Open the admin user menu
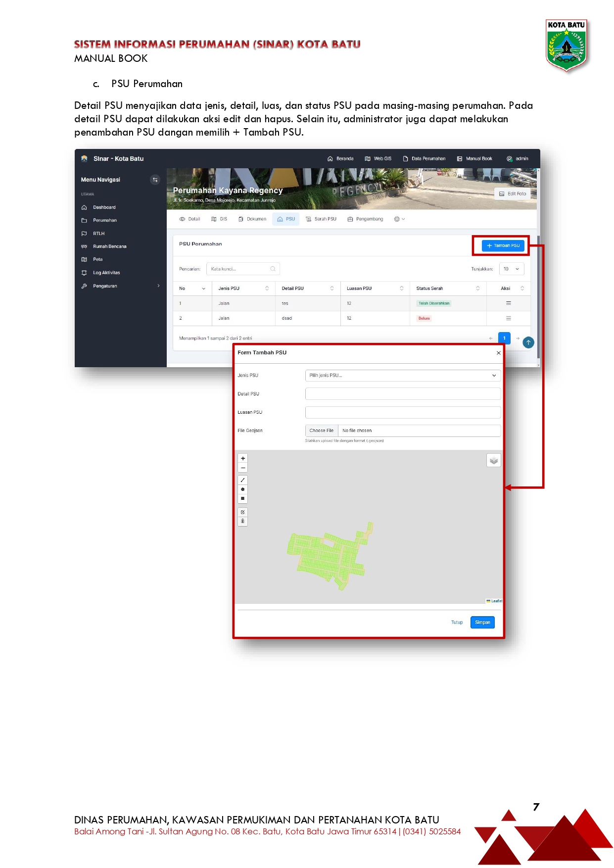 point(518,158)
